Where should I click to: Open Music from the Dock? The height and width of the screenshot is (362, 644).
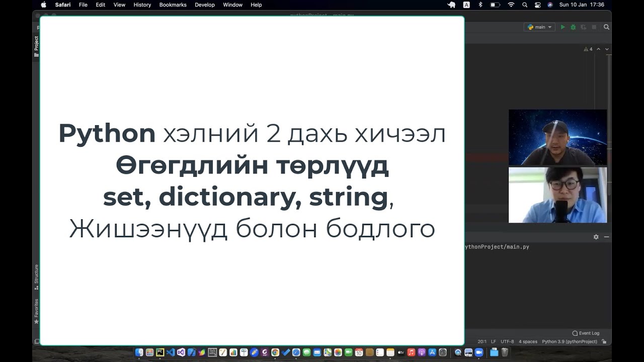tap(411, 352)
